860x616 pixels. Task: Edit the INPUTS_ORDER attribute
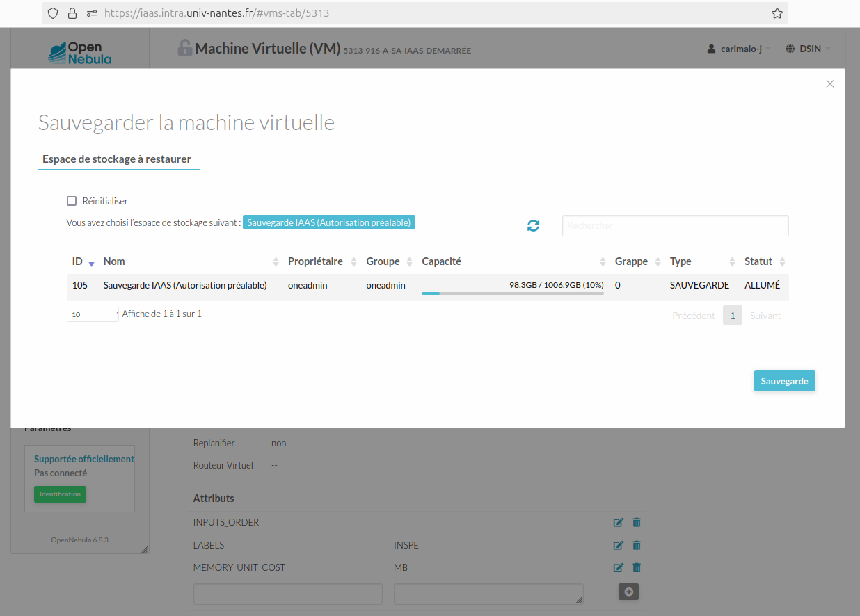618,522
